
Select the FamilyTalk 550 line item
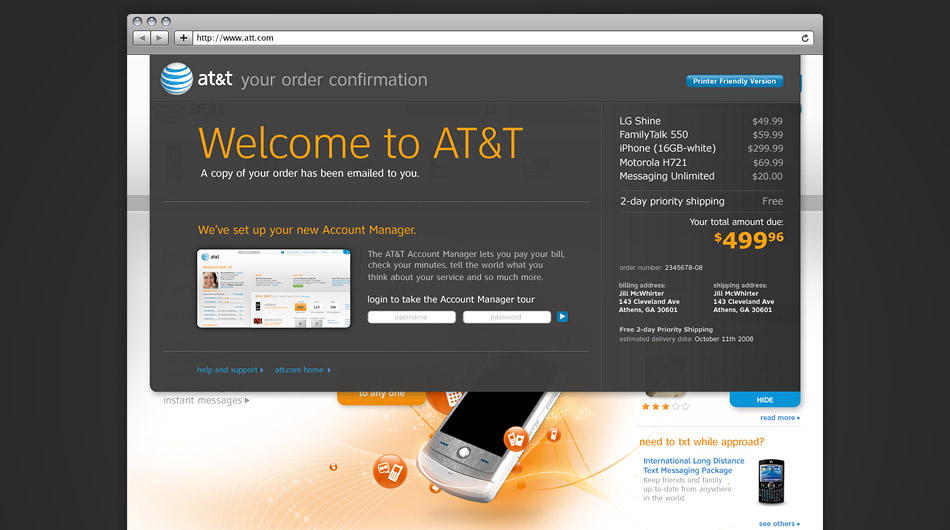pyautogui.click(x=701, y=134)
